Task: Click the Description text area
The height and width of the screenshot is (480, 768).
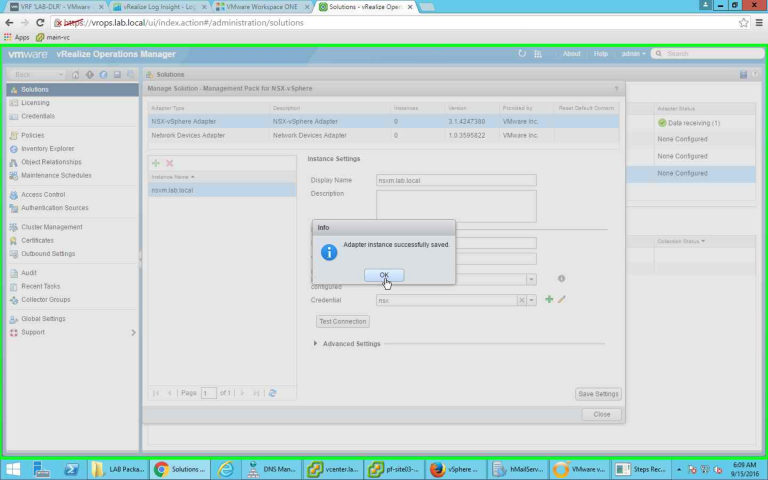Action: [456, 206]
